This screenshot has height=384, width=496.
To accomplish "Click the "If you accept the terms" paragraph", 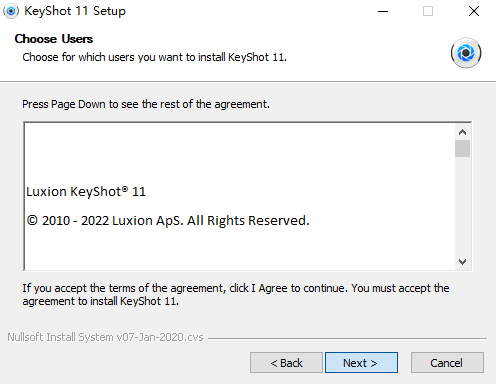I will (236, 295).
